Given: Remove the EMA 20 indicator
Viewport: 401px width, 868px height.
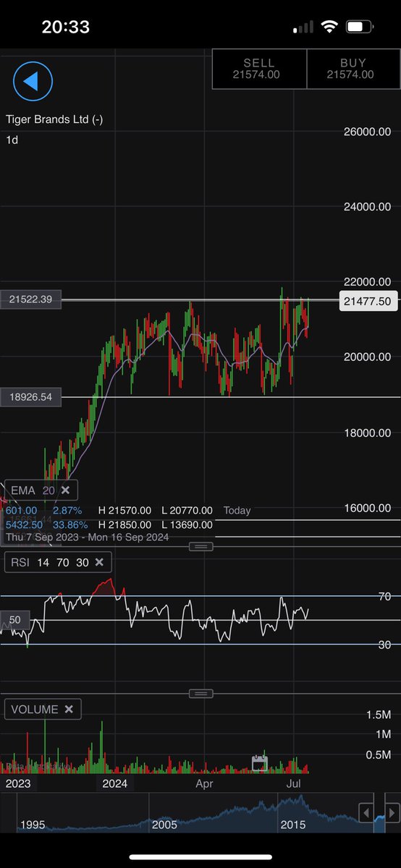Looking at the screenshot, I should point(65,490).
